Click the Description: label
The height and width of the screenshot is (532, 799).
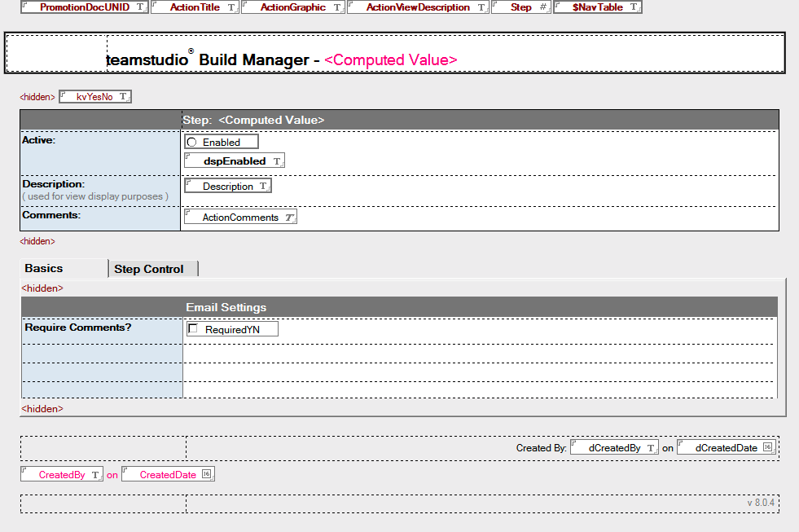click(54, 184)
